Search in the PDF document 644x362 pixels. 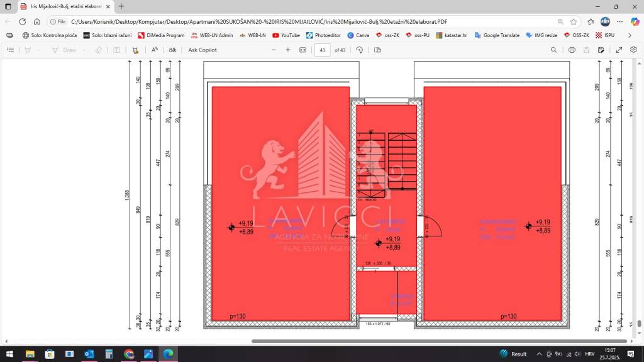pos(553,50)
